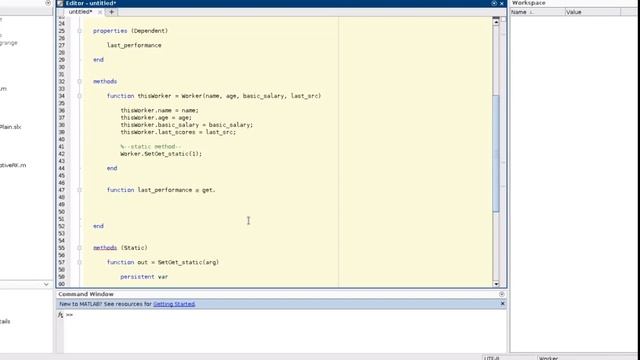Click the 'end' keyword on line 44
Viewport: 640px width, 360px height.
(112, 168)
